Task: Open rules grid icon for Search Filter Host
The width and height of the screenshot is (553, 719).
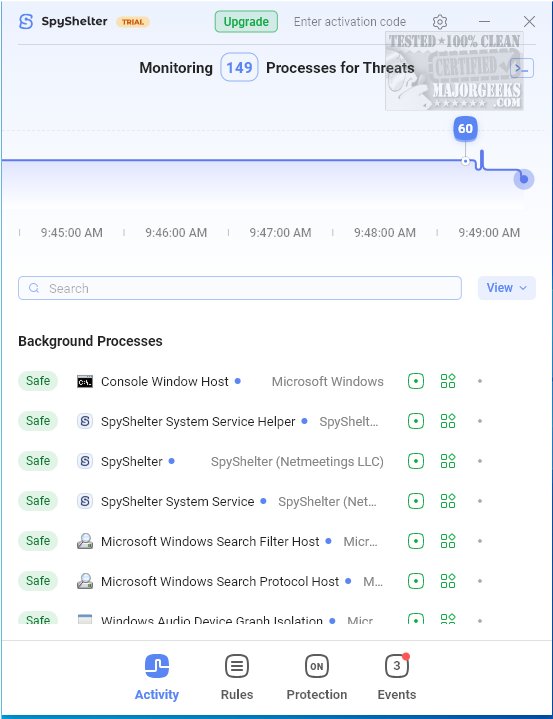Action: click(448, 541)
